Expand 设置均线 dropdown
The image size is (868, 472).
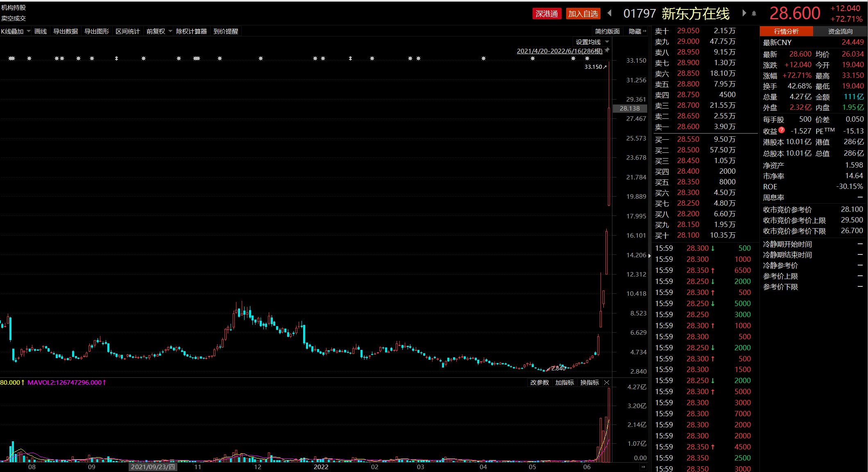coord(607,42)
